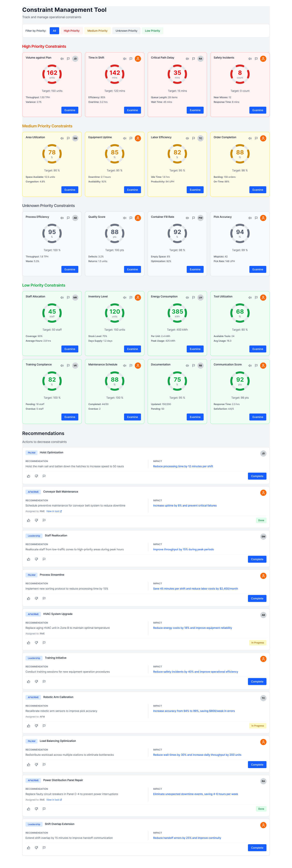Examine the Inventory Level constraint

pyautogui.click(x=132, y=349)
